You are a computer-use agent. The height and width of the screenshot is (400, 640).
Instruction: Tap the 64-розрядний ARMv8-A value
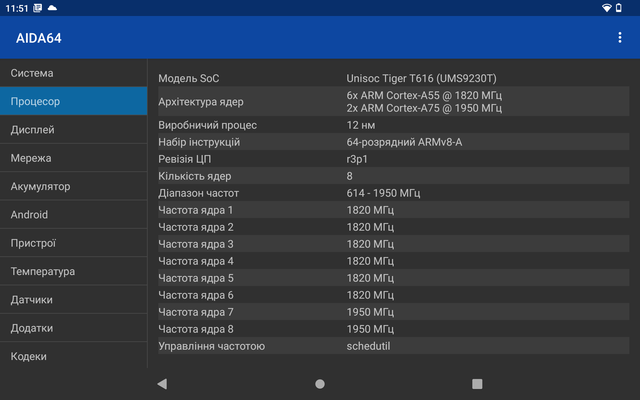coord(404,142)
